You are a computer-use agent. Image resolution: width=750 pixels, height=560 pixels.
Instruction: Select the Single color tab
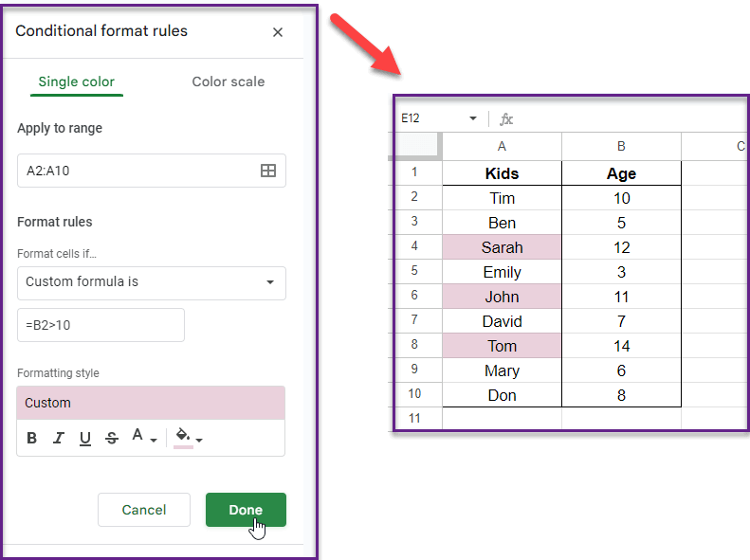[x=77, y=81]
